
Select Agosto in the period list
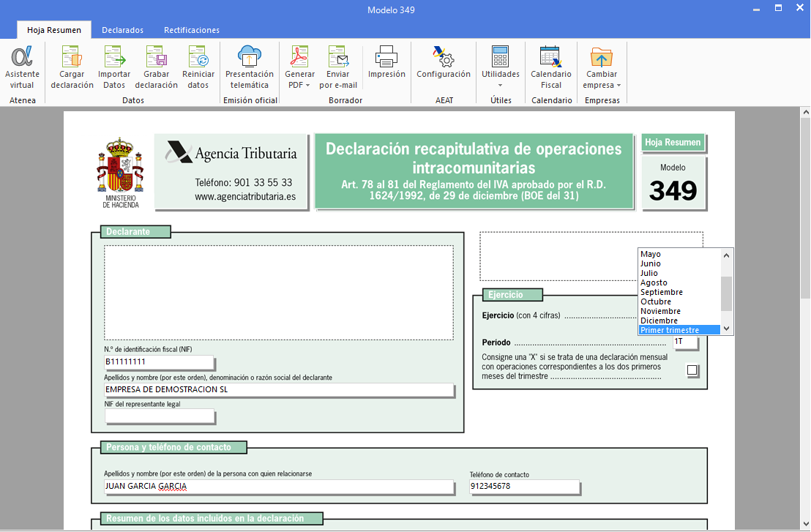(x=680, y=282)
